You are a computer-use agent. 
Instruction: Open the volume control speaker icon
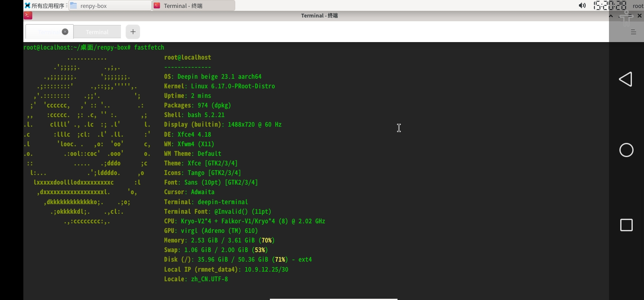(582, 5)
